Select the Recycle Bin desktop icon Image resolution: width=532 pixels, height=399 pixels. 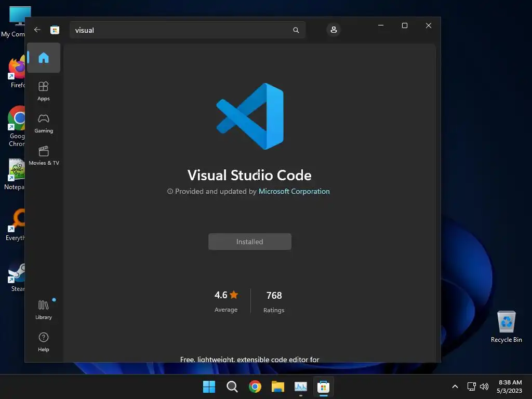[506, 326]
